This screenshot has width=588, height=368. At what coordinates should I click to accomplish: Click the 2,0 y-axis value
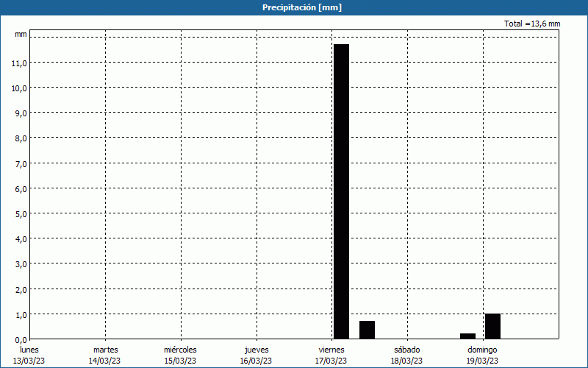21,290
